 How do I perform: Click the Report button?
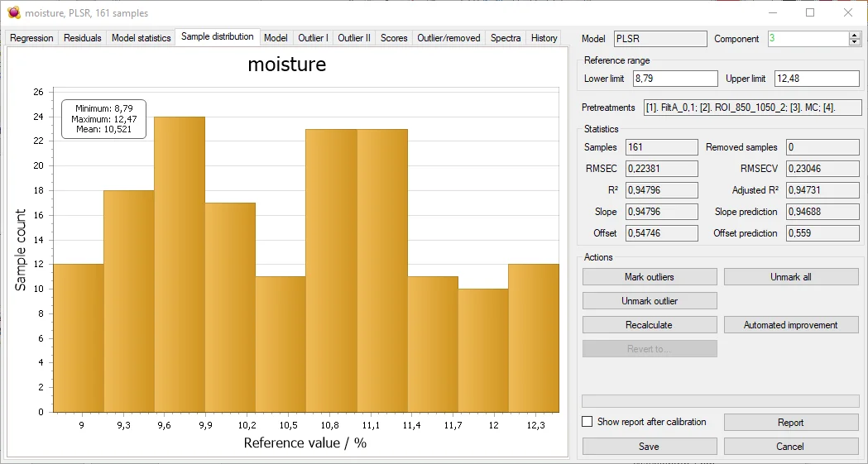coord(790,423)
